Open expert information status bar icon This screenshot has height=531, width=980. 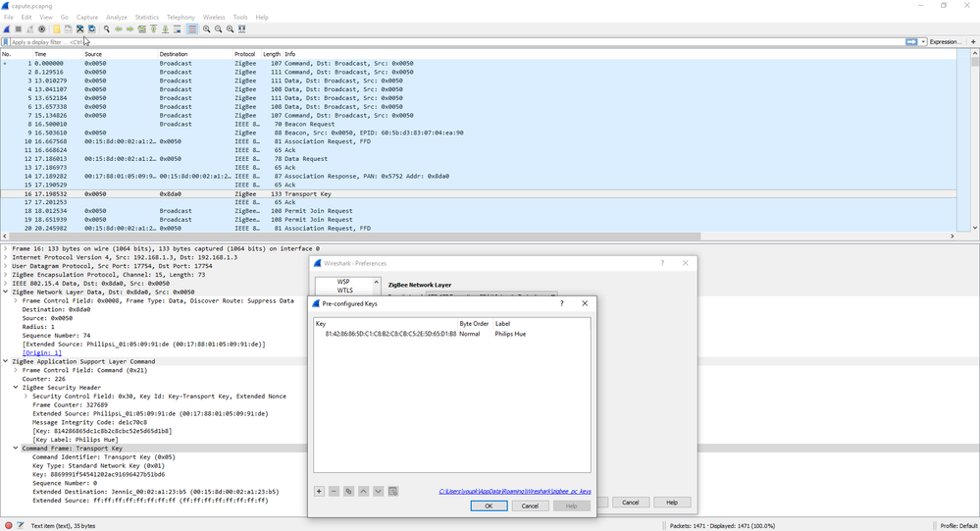click(9, 525)
